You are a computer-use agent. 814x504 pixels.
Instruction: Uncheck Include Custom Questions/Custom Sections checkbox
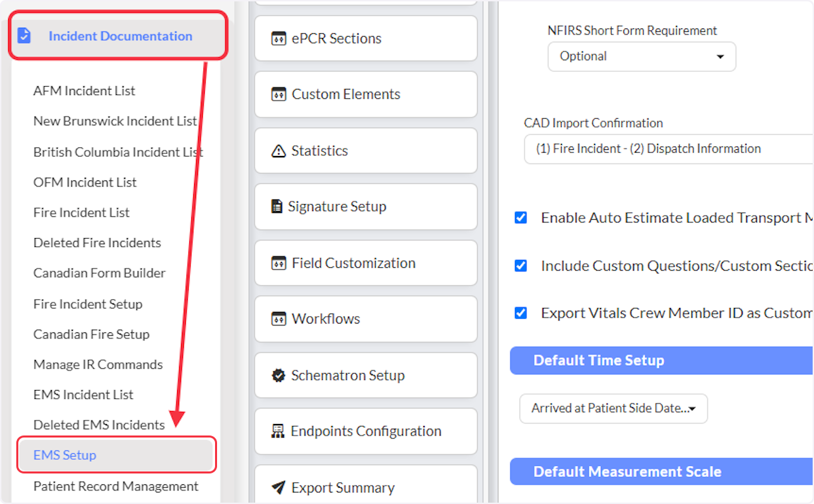pyautogui.click(x=521, y=266)
